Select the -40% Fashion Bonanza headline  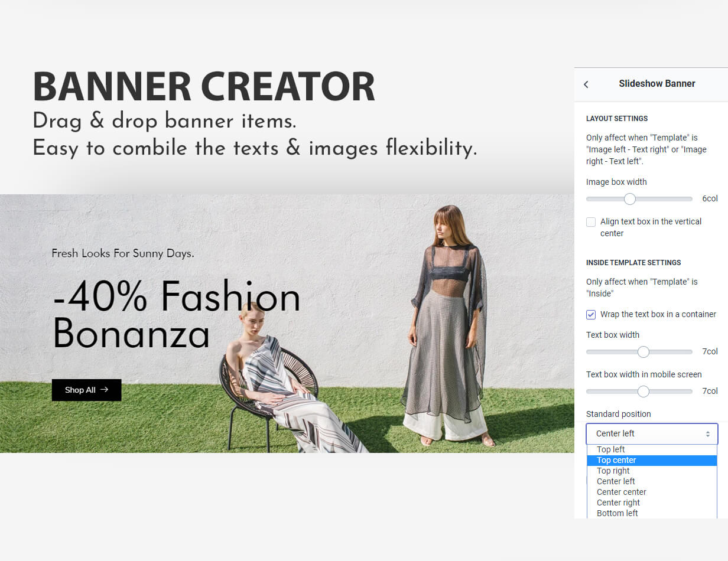point(176,315)
